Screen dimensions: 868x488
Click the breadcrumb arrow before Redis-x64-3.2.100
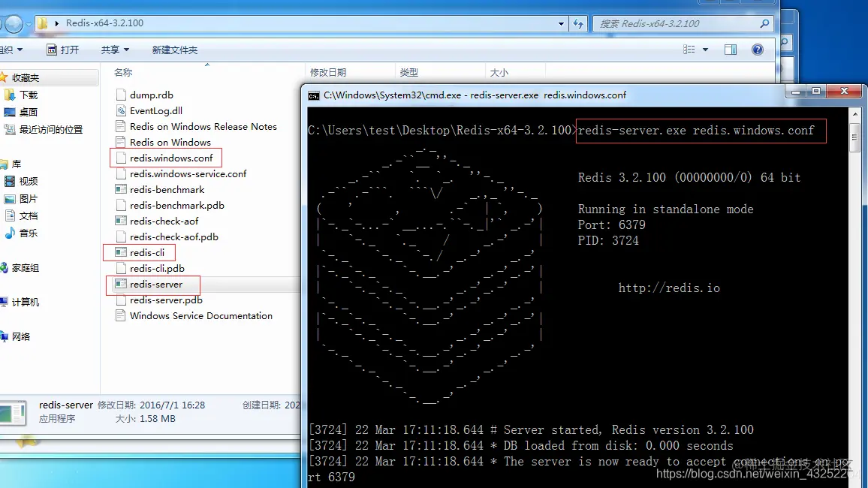coord(56,23)
